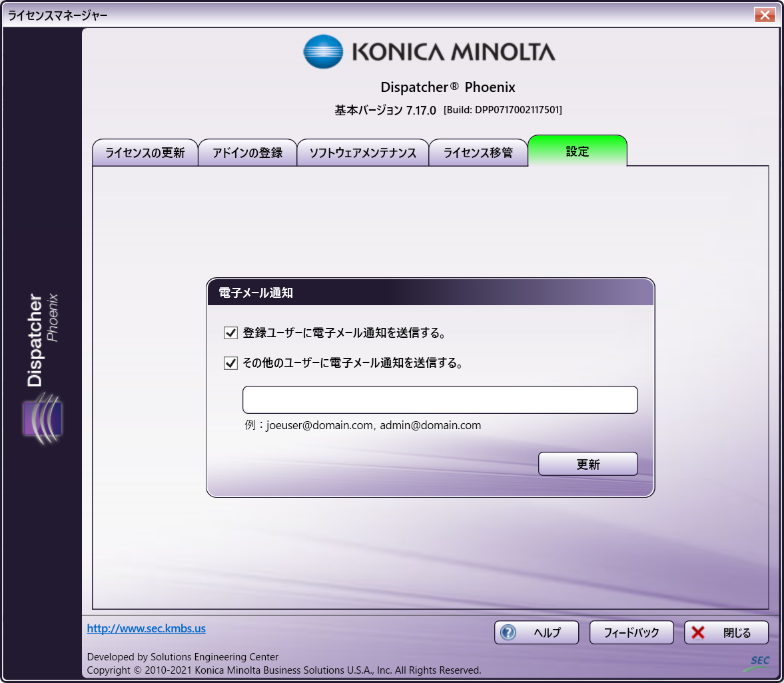The height and width of the screenshot is (683, 784).
Task: Click the 閉じる button
Action: tap(727, 632)
